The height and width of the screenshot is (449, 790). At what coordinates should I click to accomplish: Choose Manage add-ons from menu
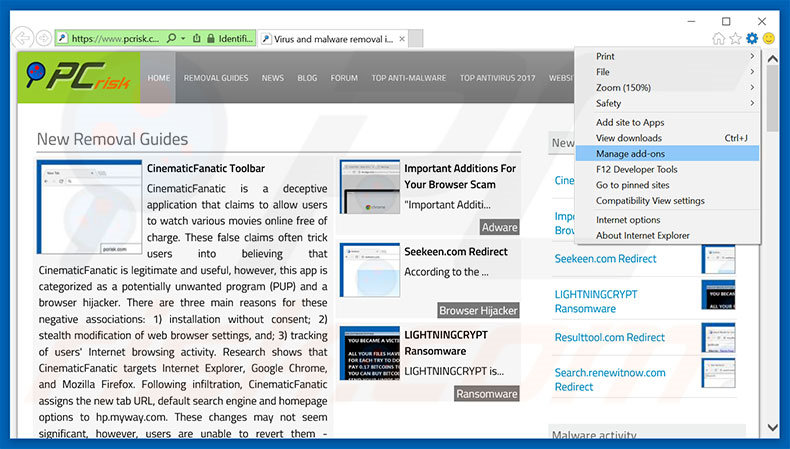pyautogui.click(x=668, y=154)
